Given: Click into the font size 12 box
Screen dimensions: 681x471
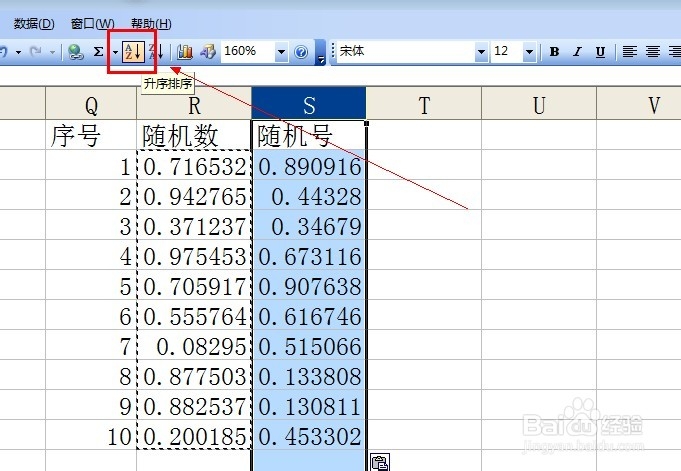Looking at the screenshot, I should (506, 52).
